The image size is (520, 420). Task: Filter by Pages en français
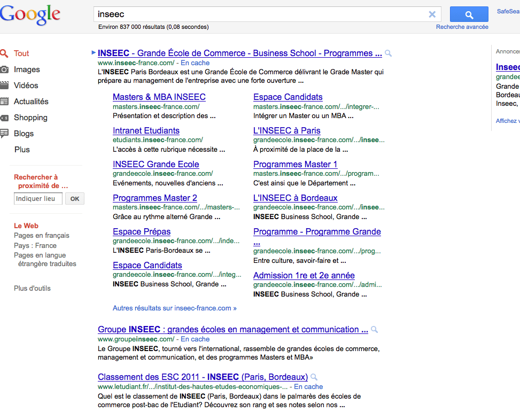[x=42, y=236]
